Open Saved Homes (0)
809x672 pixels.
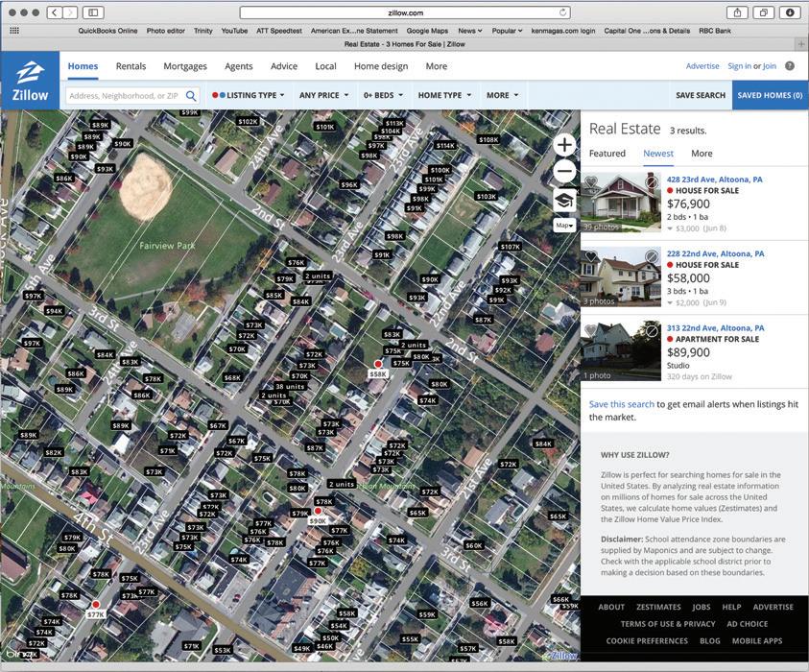[x=770, y=95]
